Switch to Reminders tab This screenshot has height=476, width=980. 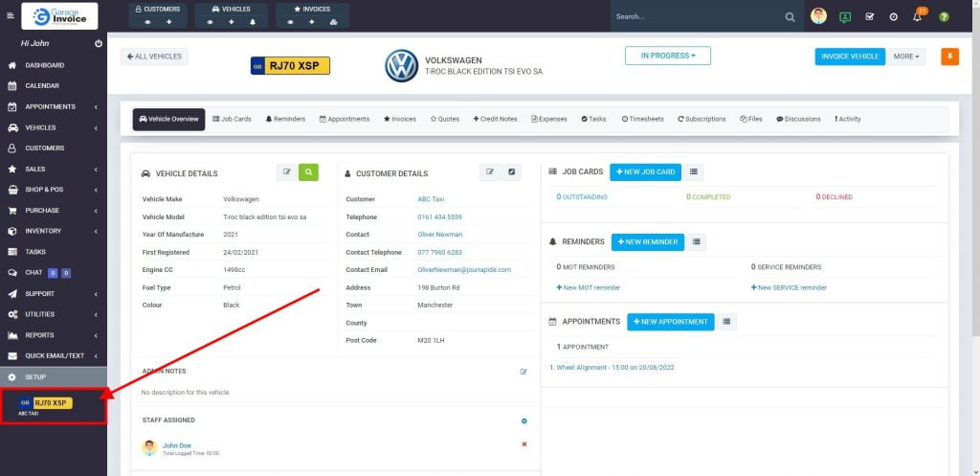coord(285,119)
